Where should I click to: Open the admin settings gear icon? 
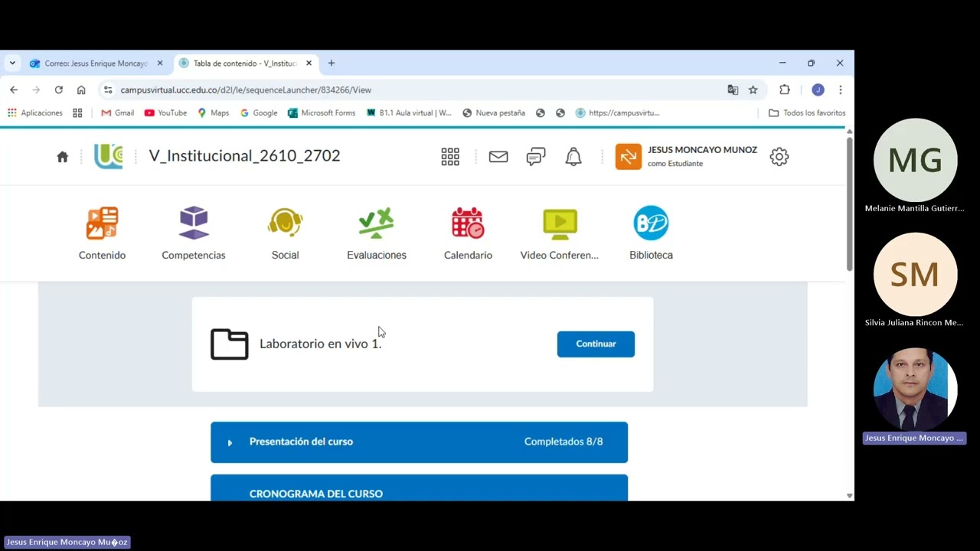779,157
